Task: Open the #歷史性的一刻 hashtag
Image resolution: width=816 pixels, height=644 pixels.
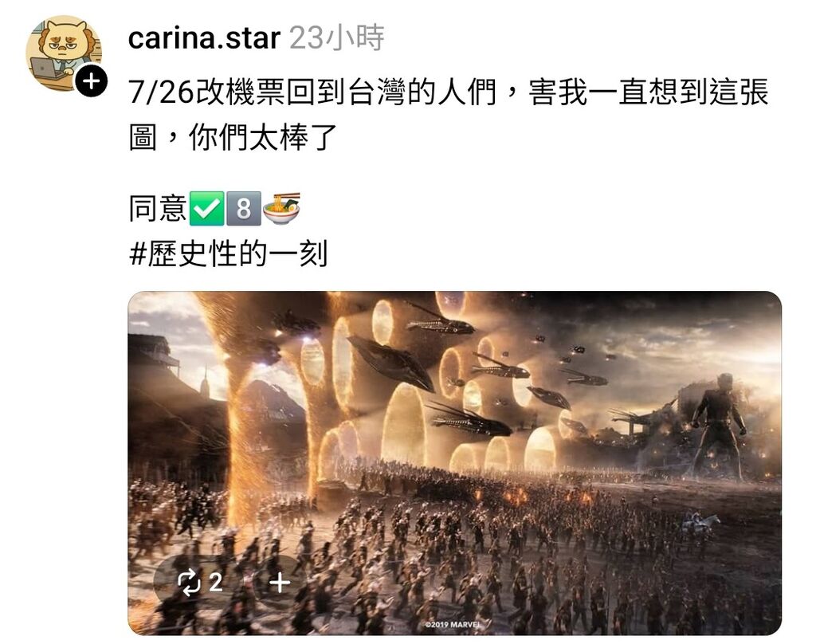Action: 228,254
